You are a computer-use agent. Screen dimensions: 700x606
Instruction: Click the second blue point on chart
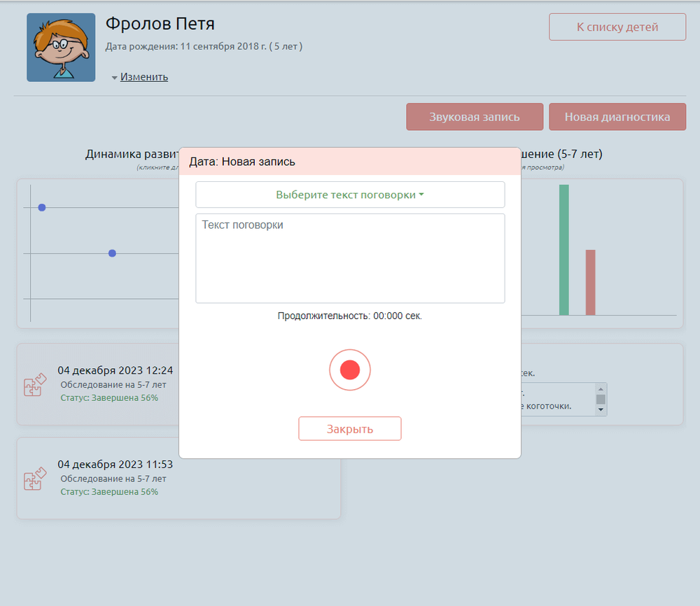point(112,253)
